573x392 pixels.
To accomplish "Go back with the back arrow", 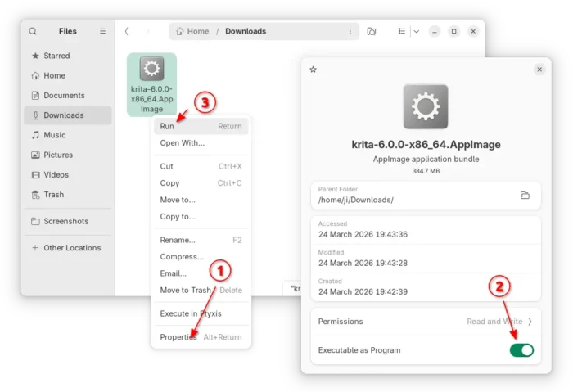I will pyautogui.click(x=127, y=31).
